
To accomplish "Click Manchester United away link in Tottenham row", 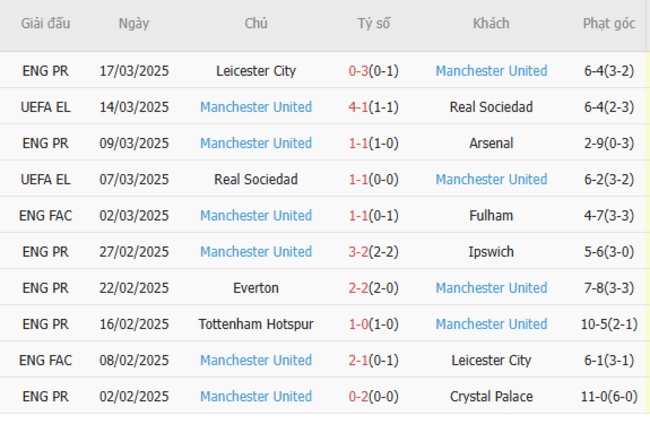I will pyautogui.click(x=491, y=324).
